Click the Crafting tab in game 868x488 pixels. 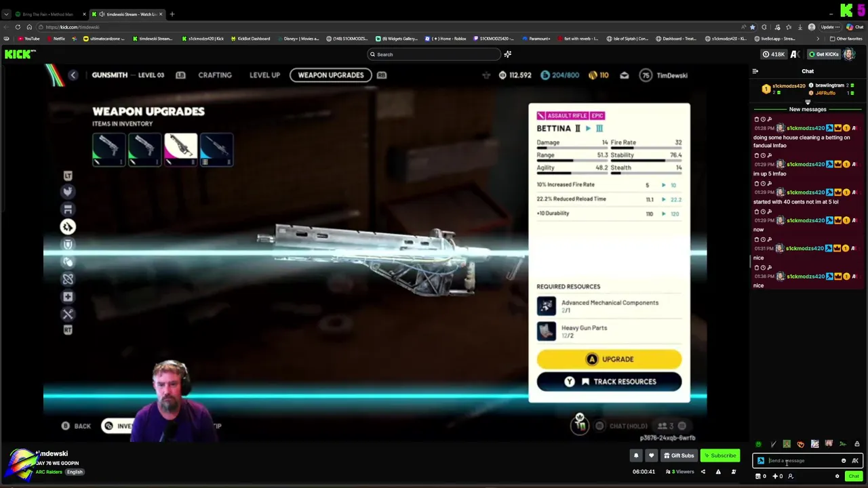[215, 75]
